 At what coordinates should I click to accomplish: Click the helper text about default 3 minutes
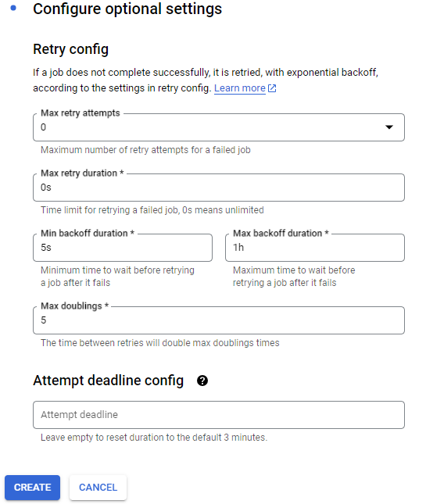154,438
